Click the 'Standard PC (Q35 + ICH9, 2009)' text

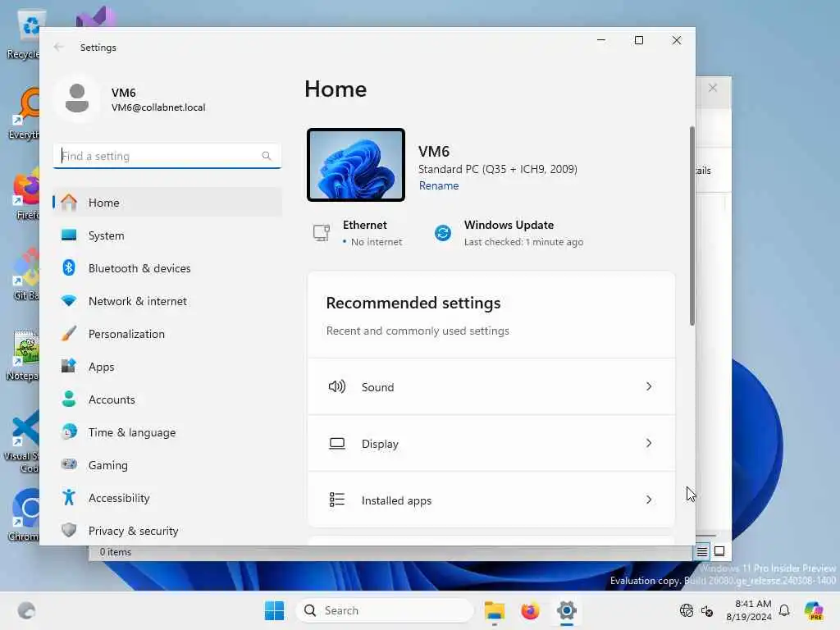[498, 169]
